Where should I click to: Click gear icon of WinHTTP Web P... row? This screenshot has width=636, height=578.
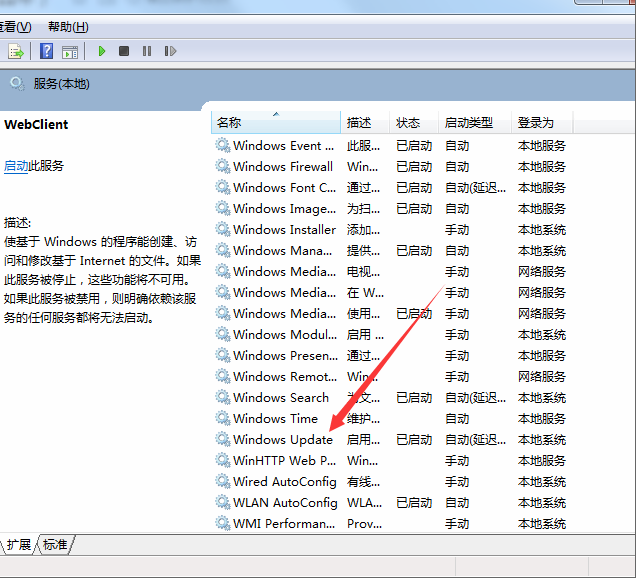223,461
